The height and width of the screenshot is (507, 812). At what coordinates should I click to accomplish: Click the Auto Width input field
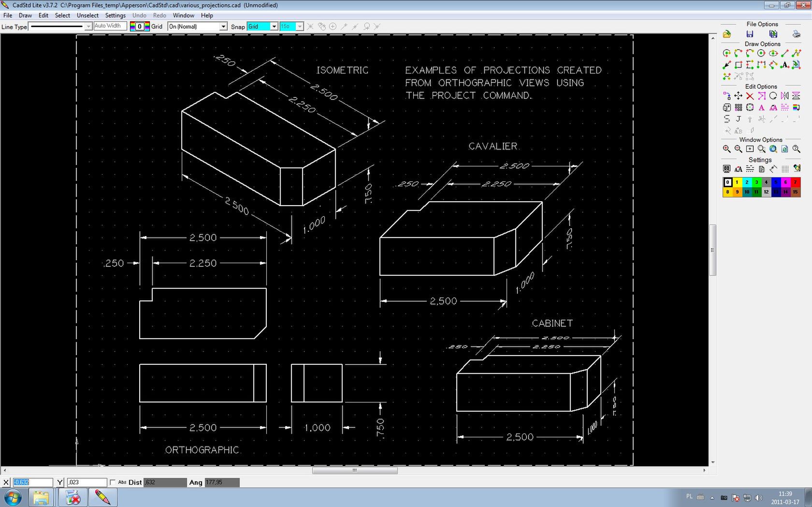pos(110,26)
